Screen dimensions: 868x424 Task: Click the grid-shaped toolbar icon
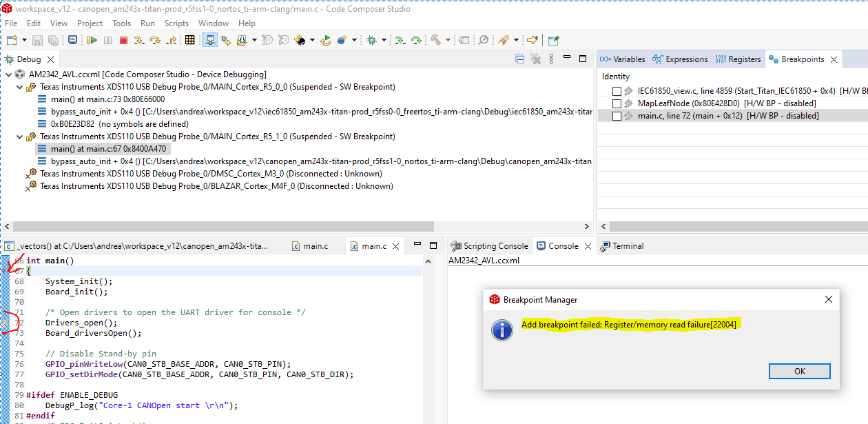[189, 40]
